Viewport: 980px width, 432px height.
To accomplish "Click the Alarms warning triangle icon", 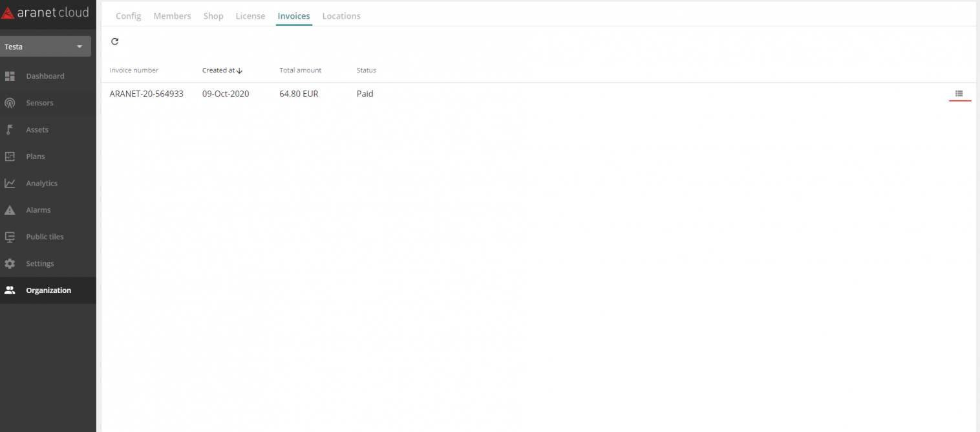I will pyautogui.click(x=10, y=210).
